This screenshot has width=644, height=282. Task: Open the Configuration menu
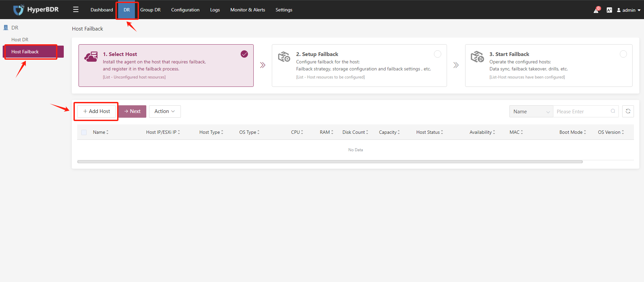click(x=185, y=10)
